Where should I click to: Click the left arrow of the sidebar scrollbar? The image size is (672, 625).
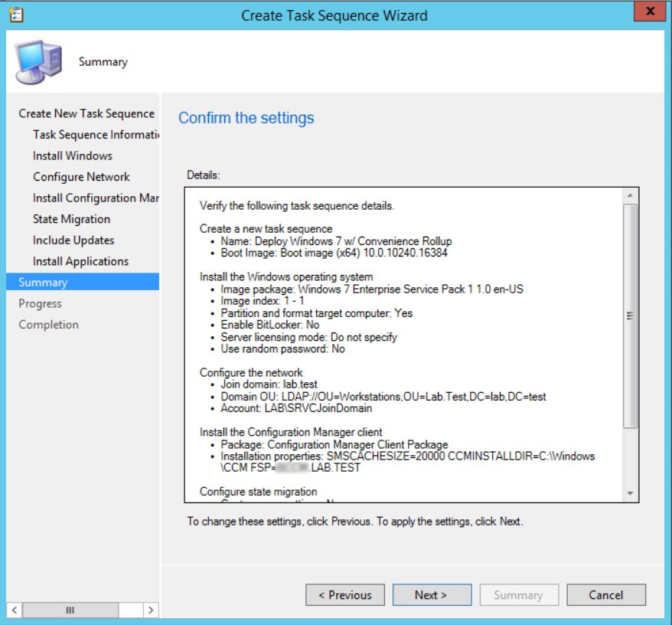tap(15, 610)
